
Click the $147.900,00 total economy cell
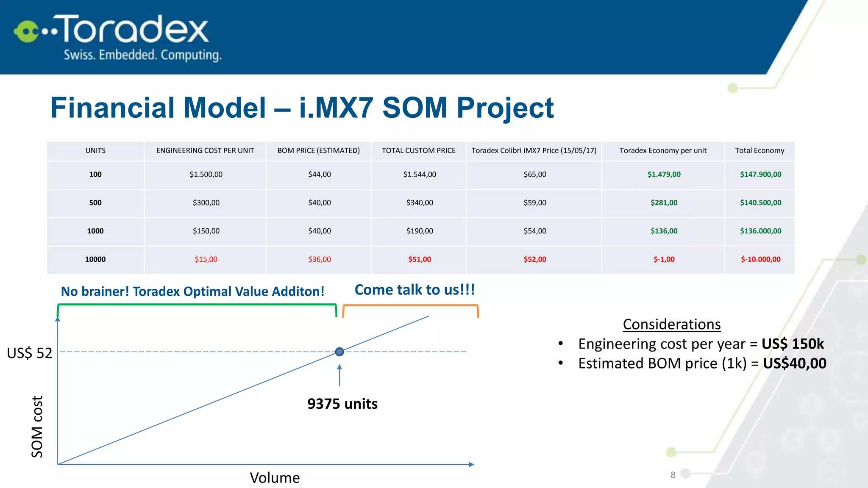click(x=760, y=175)
